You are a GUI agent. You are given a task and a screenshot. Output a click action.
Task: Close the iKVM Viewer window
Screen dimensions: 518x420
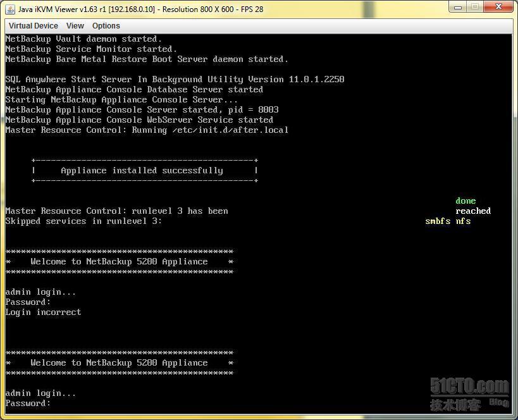pos(499,7)
